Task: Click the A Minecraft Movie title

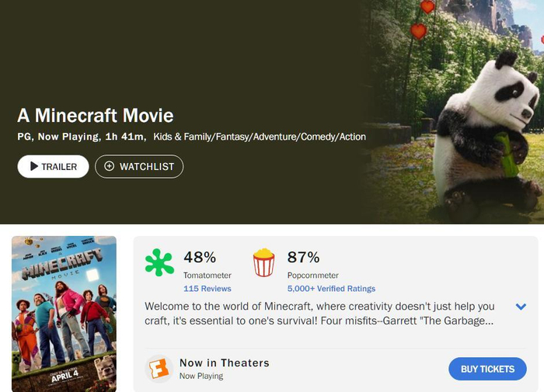Action: click(96, 116)
